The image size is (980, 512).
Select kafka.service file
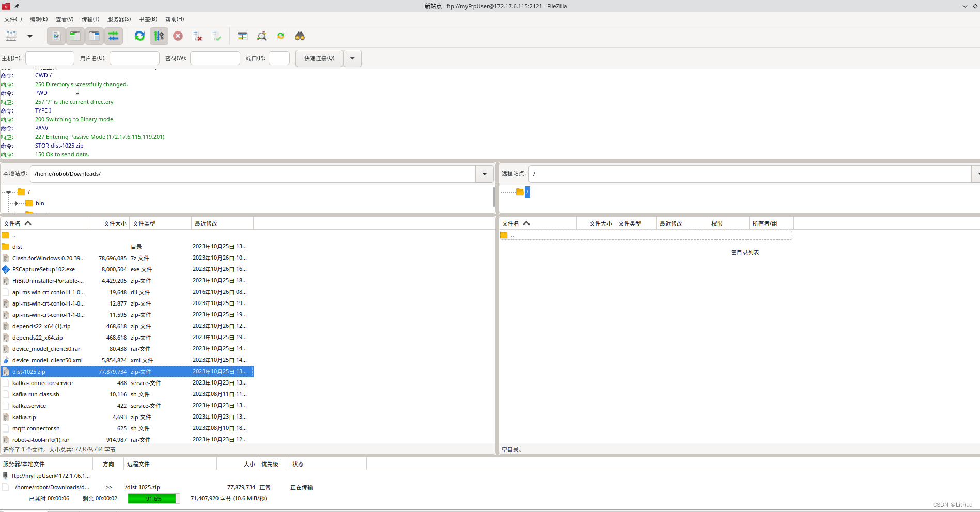coord(127,406)
